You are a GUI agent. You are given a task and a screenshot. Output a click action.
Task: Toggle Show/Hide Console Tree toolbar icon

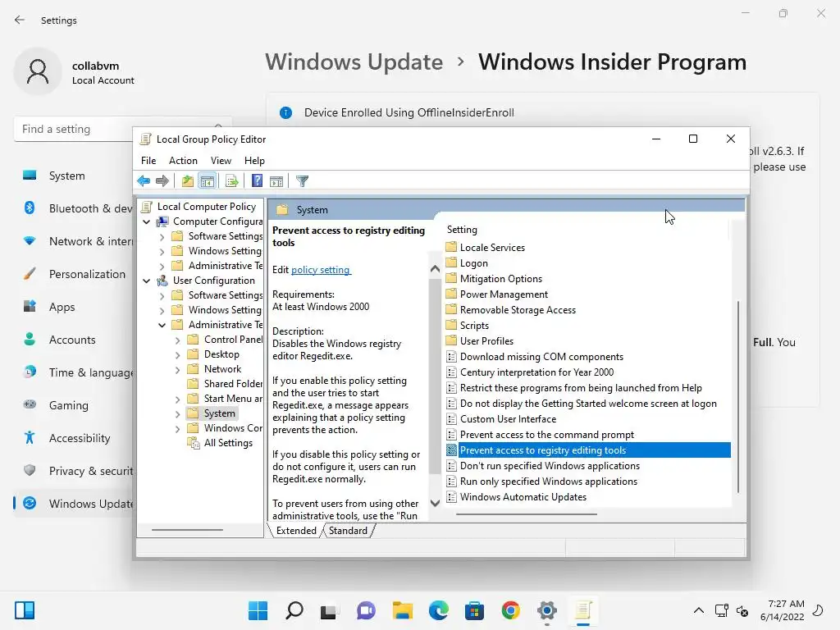click(208, 181)
